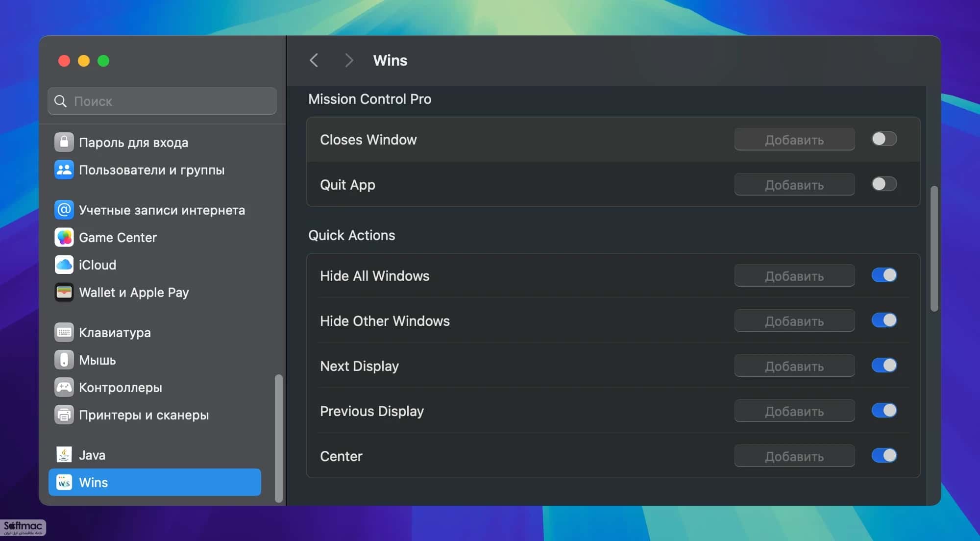Viewport: 980px width, 541px height.
Task: Open Wallet и Apple Pay settings
Action: coord(155,292)
